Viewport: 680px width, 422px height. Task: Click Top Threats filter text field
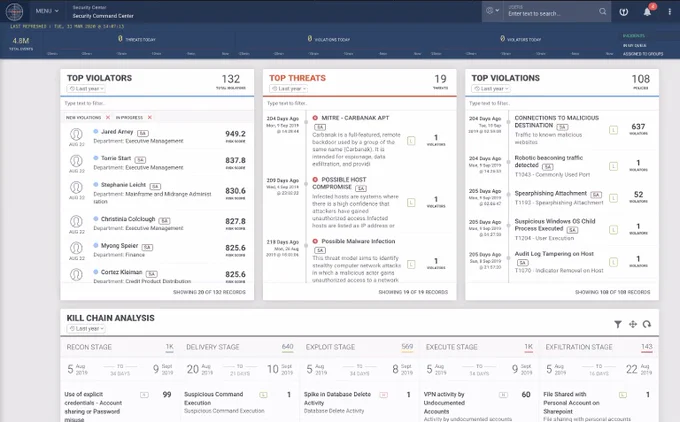click(x=360, y=103)
